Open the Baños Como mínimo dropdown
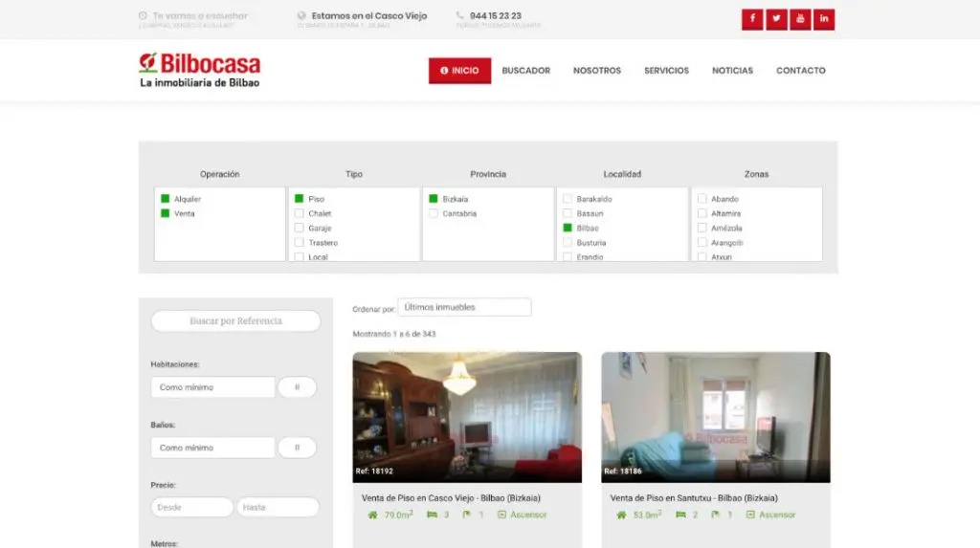This screenshot has height=548, width=980. point(212,448)
